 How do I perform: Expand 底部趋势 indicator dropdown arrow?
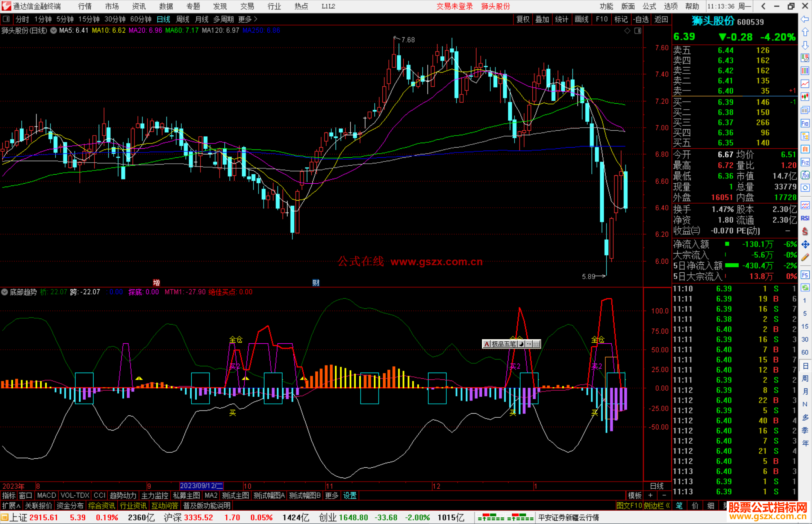(5, 292)
